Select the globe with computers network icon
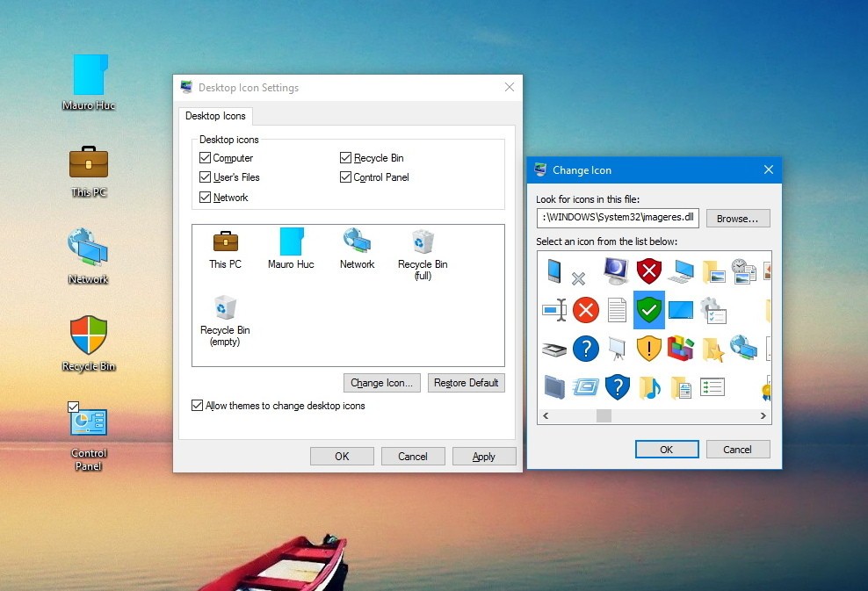This screenshot has height=591, width=868. tap(744, 348)
